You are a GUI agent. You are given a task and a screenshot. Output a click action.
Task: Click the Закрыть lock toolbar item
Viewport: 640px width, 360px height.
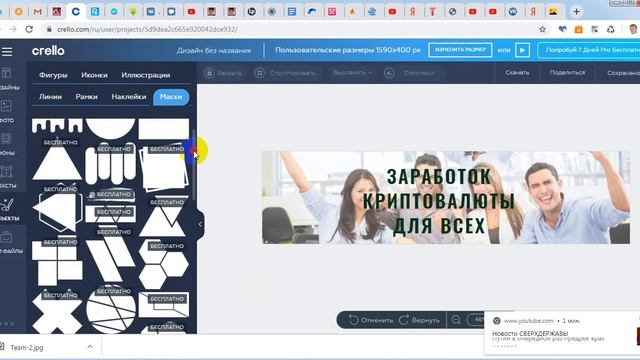point(223,73)
